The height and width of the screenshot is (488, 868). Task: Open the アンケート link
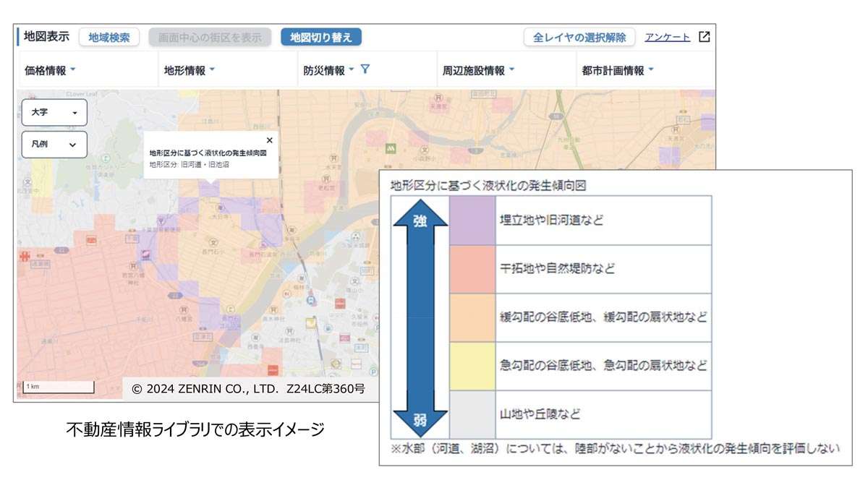click(667, 38)
